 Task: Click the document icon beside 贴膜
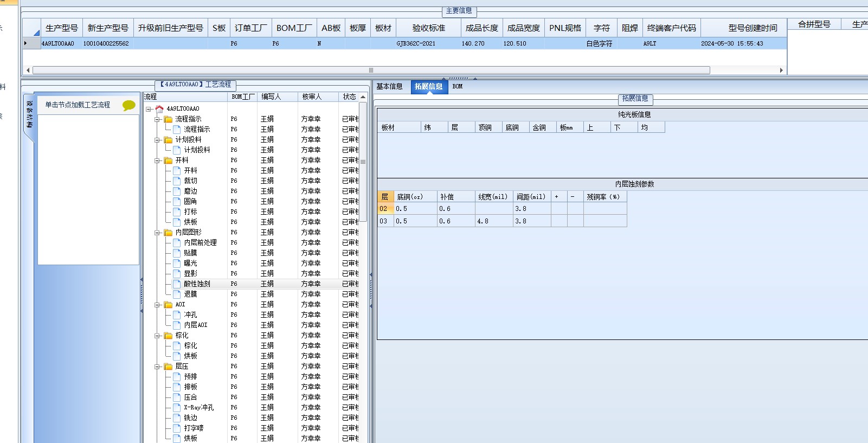coord(177,253)
